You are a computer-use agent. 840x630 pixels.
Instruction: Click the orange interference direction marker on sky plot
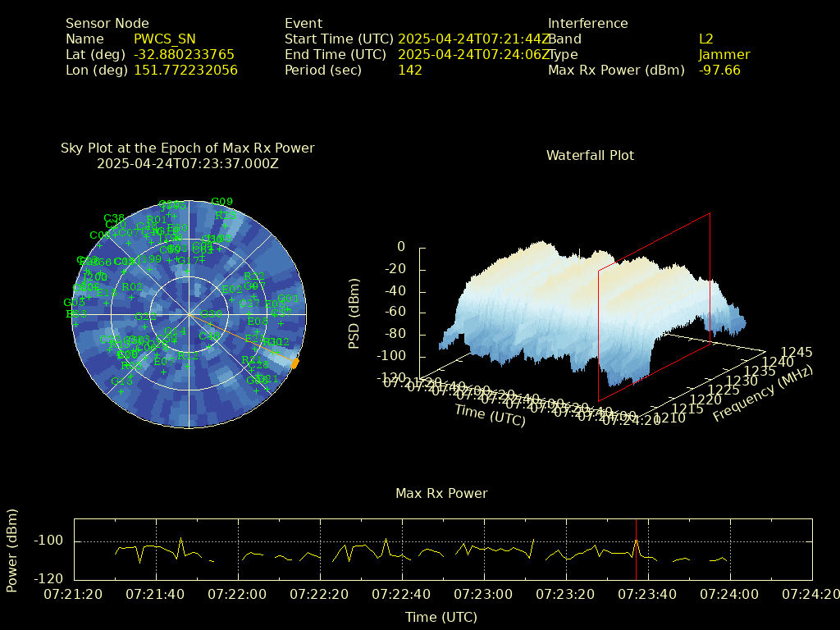click(294, 363)
